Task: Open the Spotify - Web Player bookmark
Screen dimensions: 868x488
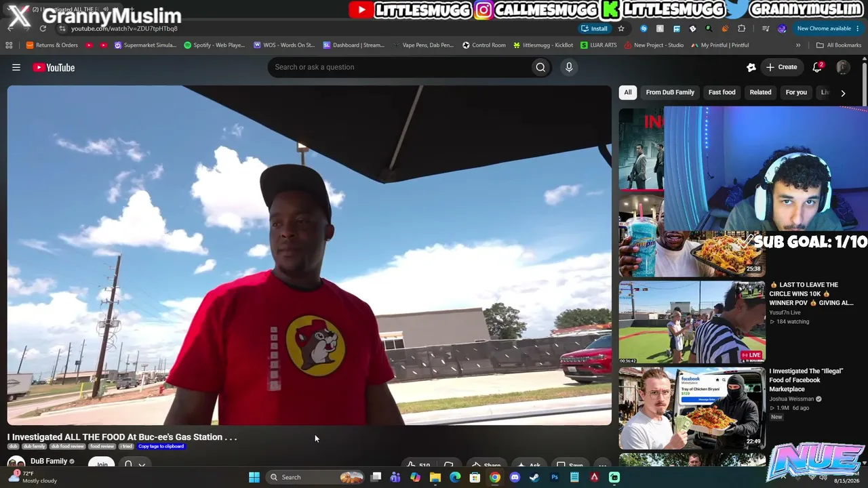Action: click(214, 45)
